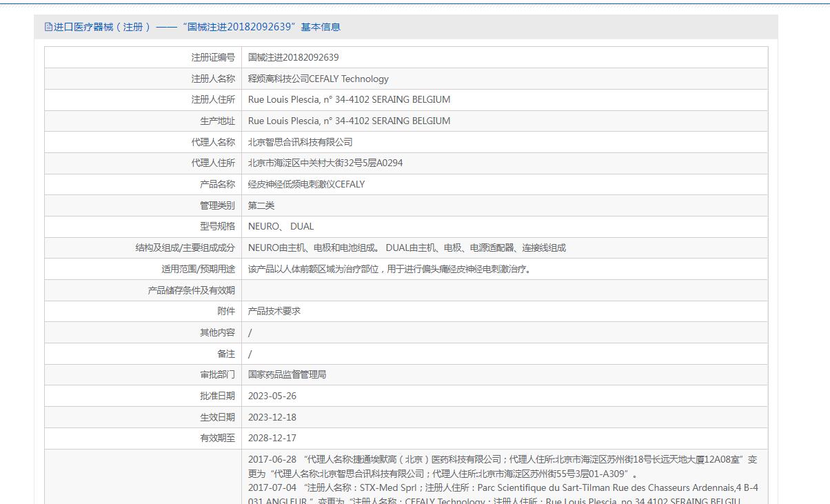The height and width of the screenshot is (504, 830).
Task: Click the 备注 label
Action: coord(226,354)
